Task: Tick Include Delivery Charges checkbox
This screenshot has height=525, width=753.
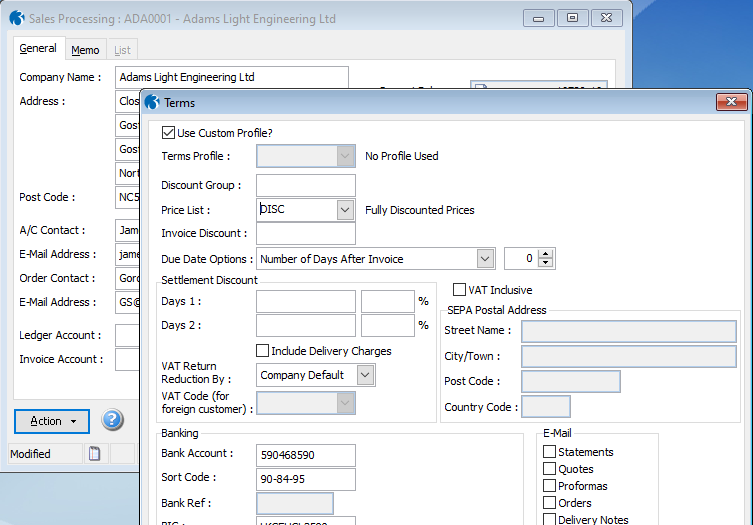Action: [x=263, y=351]
